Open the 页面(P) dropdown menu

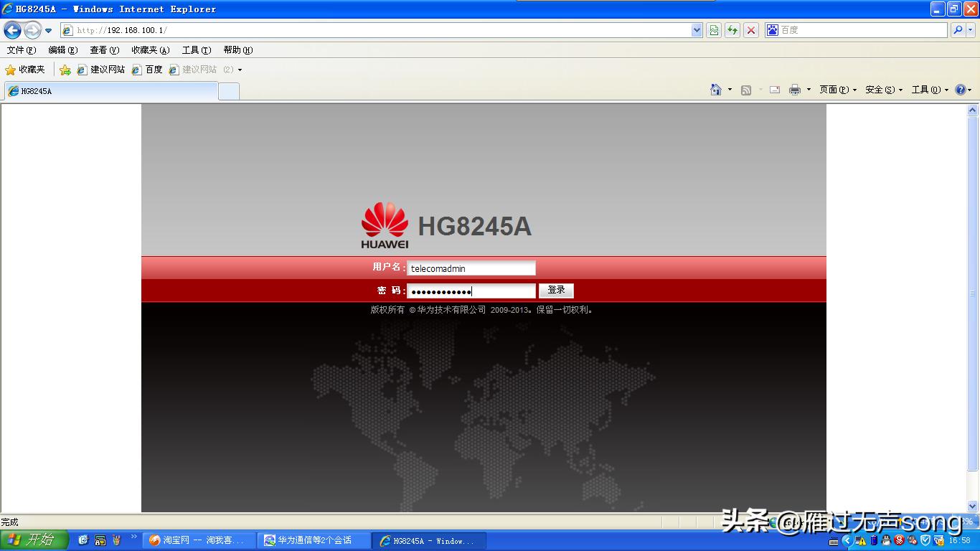838,90
